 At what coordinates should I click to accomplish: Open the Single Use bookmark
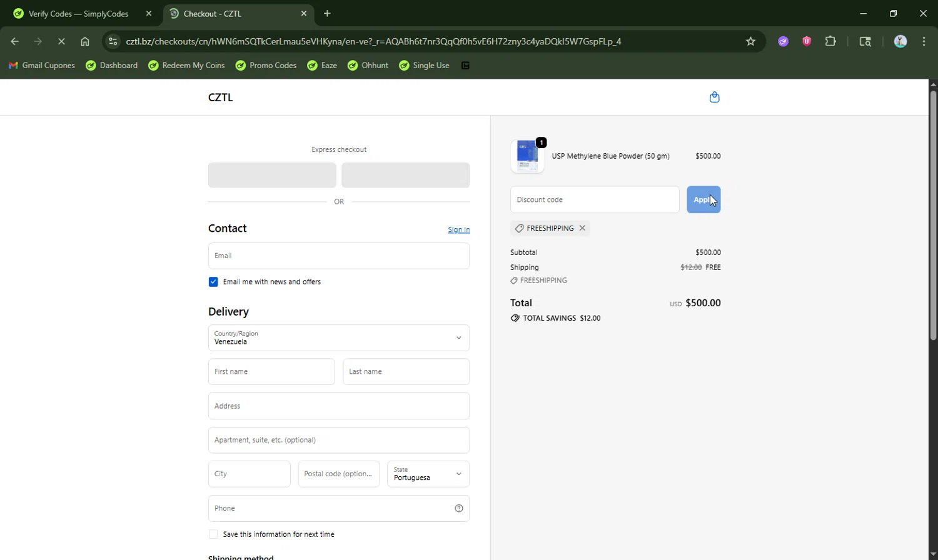pos(424,66)
